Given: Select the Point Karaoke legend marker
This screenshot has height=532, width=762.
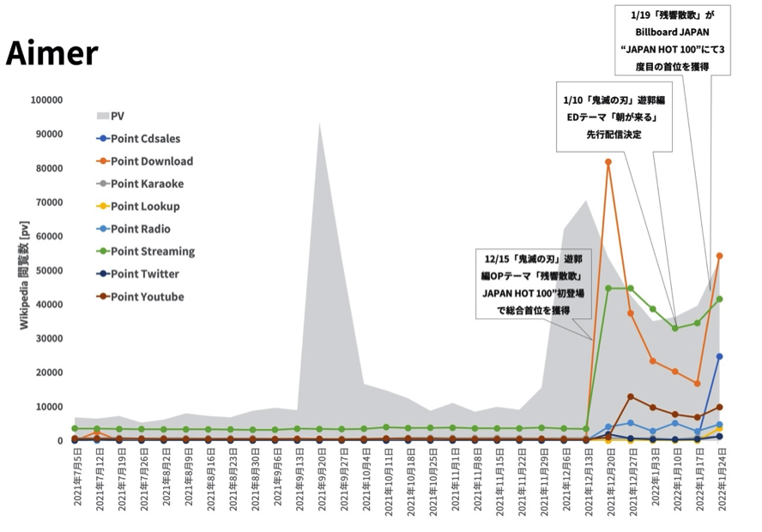Looking at the screenshot, I should pyautogui.click(x=102, y=184).
